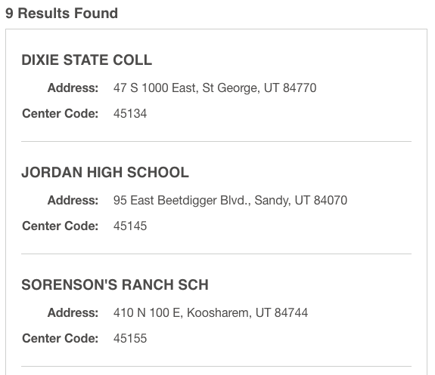This screenshot has width=435, height=375.
Task: Click the Beetdigger Blvd. address
Action: (x=230, y=200)
